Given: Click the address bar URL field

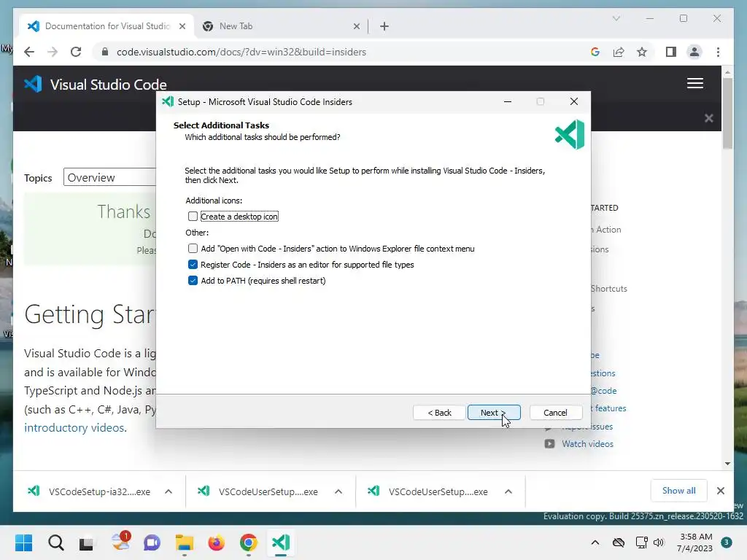Looking at the screenshot, I should (x=241, y=52).
